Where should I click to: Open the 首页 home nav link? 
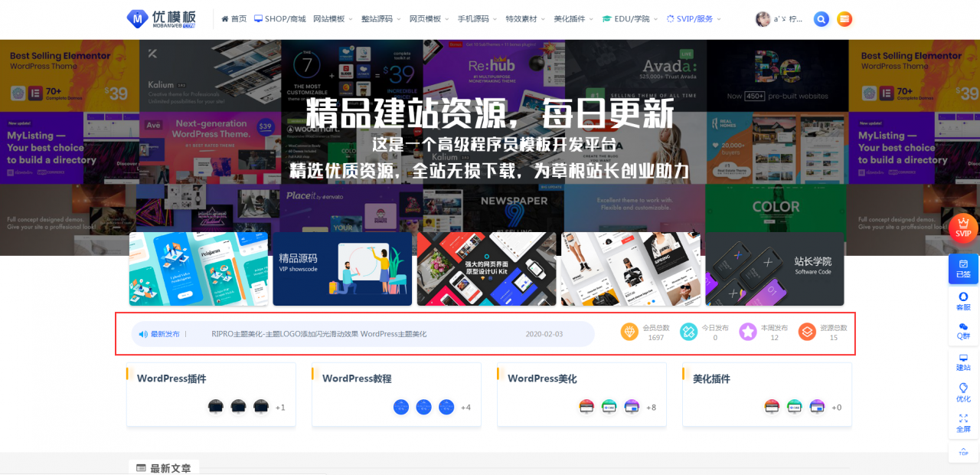234,19
